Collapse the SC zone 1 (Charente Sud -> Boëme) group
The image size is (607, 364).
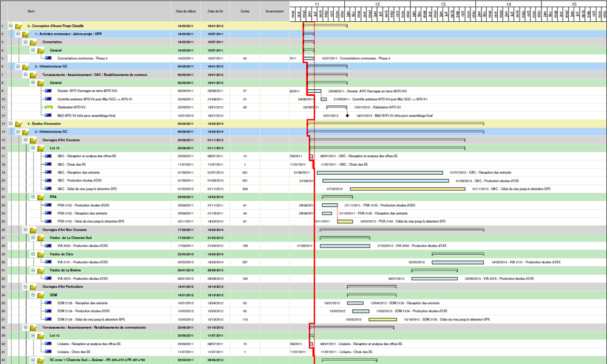coord(33,360)
